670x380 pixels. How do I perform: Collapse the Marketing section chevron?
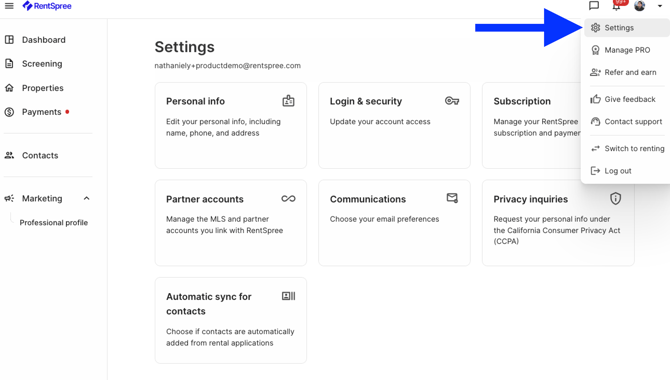(86, 198)
